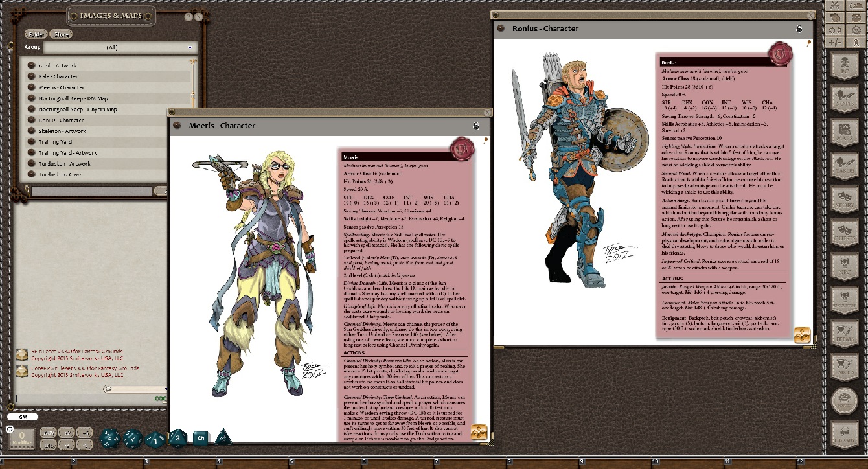The height and width of the screenshot is (469, 868).
Task: Click the link icon beside Gnoll - Artwork
Action: (x=30, y=65)
